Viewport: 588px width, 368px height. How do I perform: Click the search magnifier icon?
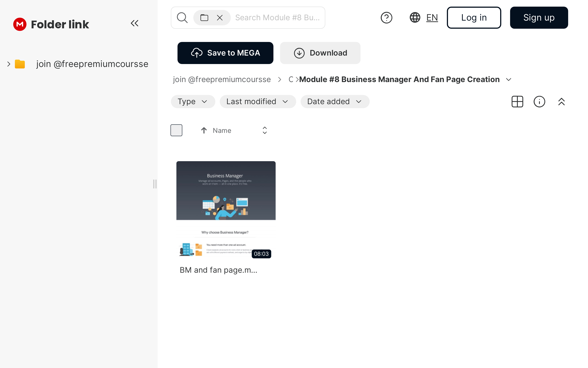[182, 17]
